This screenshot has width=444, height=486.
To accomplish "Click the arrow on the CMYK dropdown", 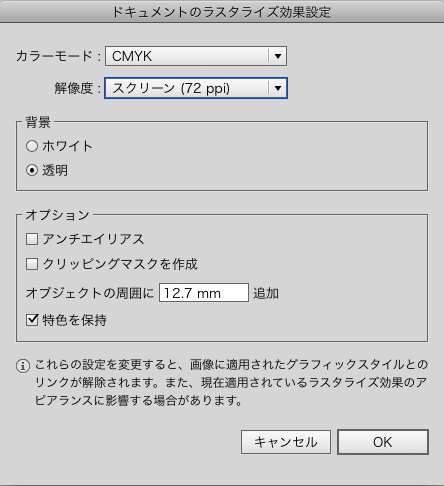I will pos(278,56).
